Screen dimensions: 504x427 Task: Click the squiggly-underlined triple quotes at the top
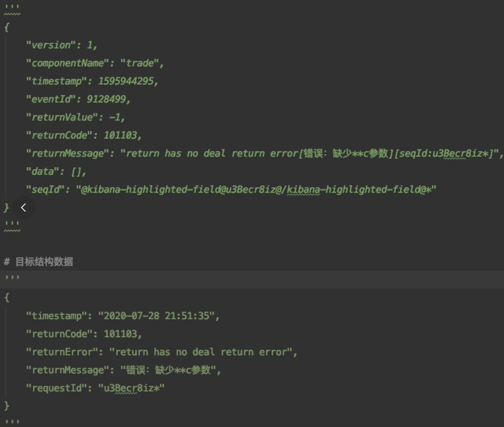[12, 7]
